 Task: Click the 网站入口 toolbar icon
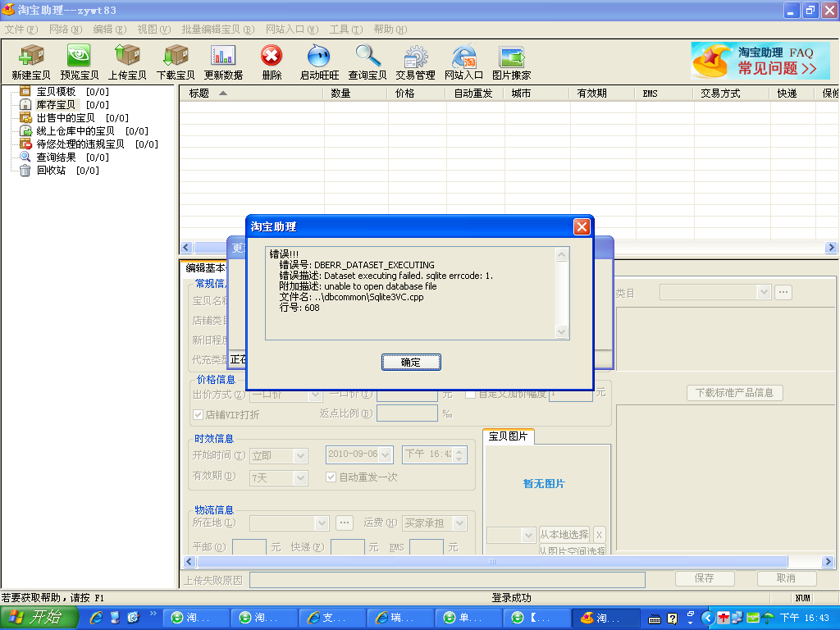(x=464, y=62)
